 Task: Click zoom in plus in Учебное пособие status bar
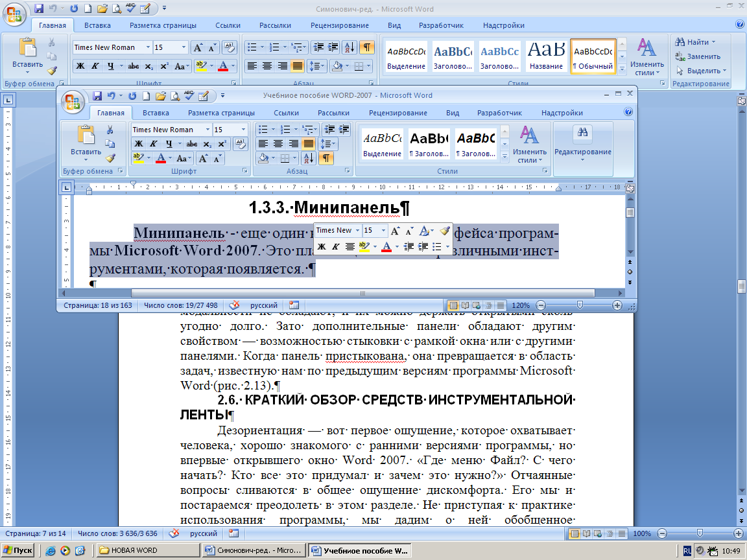(617, 305)
